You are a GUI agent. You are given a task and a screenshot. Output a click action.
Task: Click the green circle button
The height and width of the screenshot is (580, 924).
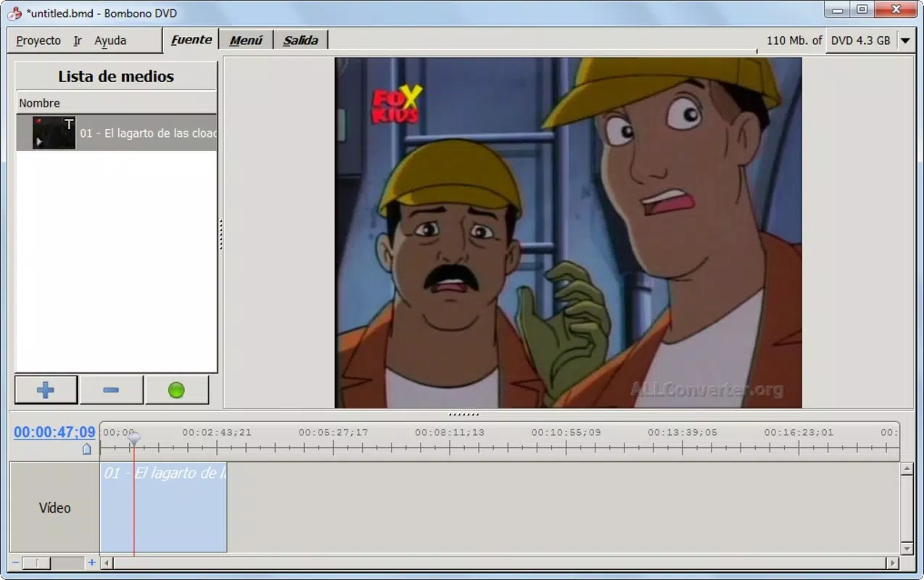click(x=176, y=390)
